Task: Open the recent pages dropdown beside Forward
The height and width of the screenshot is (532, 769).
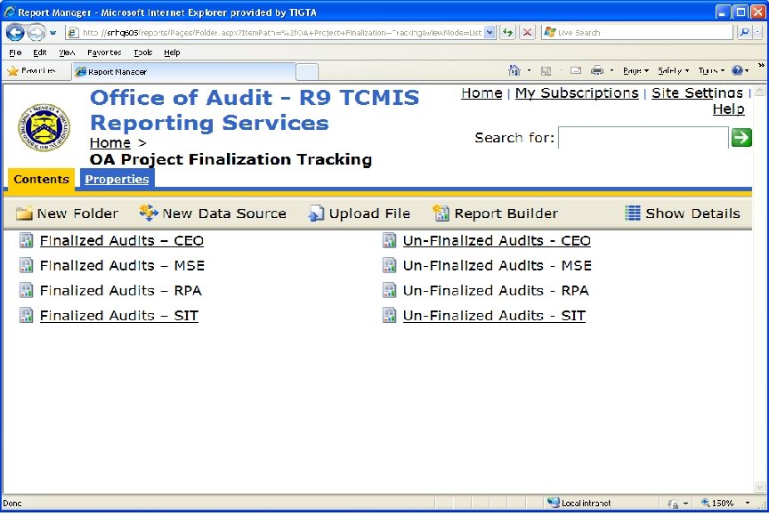Action: click(53, 33)
